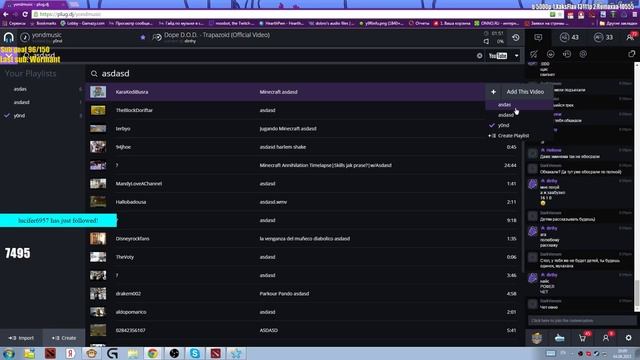Click the plug.dj headphones logo icon

coord(9,38)
